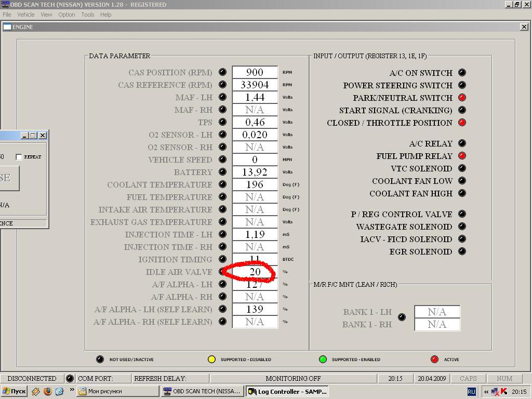Click the EXHAUST GAS TEMPERATURE indicator

coord(222,221)
